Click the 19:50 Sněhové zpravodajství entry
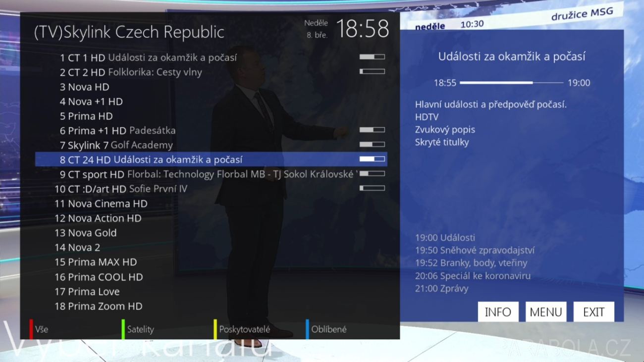This screenshot has height=362, width=644. point(475,251)
